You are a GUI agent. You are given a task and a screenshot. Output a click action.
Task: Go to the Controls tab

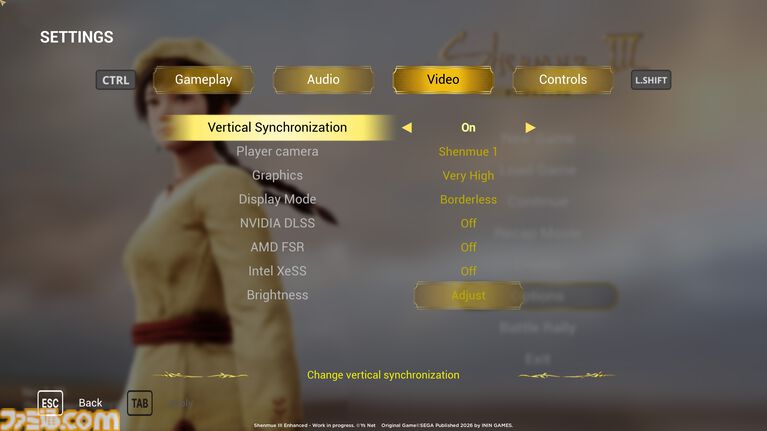tap(563, 80)
